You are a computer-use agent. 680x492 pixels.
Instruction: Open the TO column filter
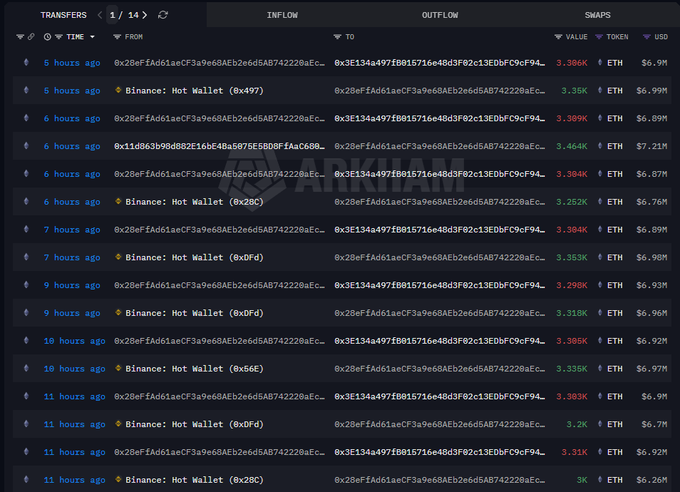point(337,37)
